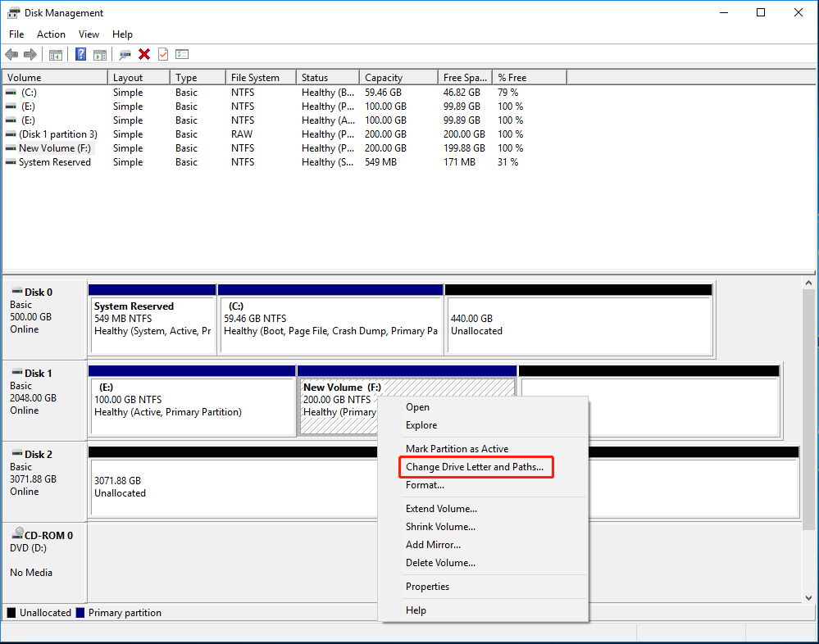Choose Format... from the context menu
The image size is (819, 644).
(483, 485)
